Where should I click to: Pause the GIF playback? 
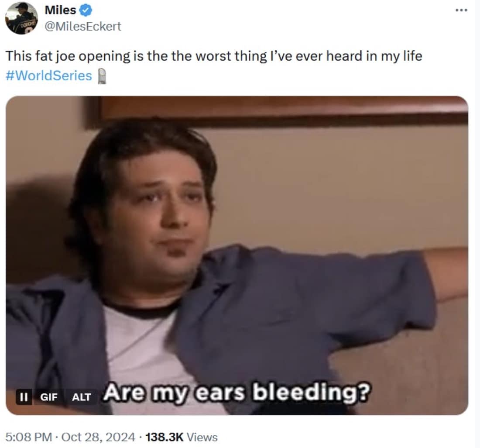pyautogui.click(x=24, y=397)
